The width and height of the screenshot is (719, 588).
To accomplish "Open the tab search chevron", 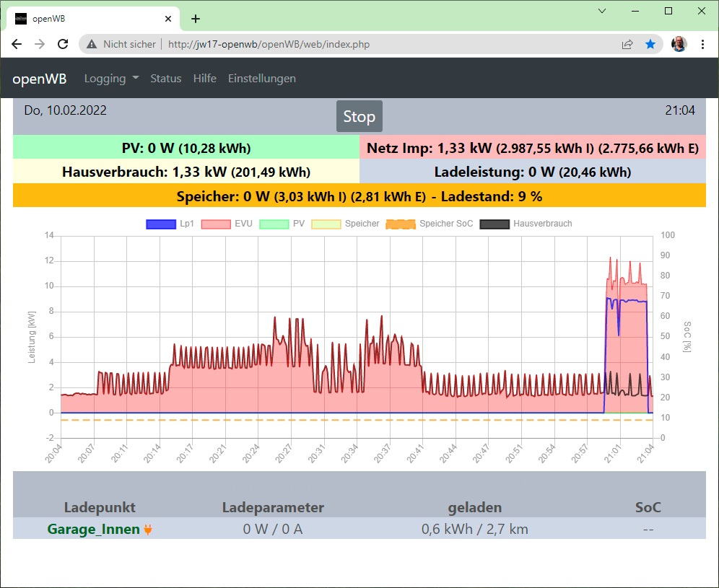I will pos(603,11).
